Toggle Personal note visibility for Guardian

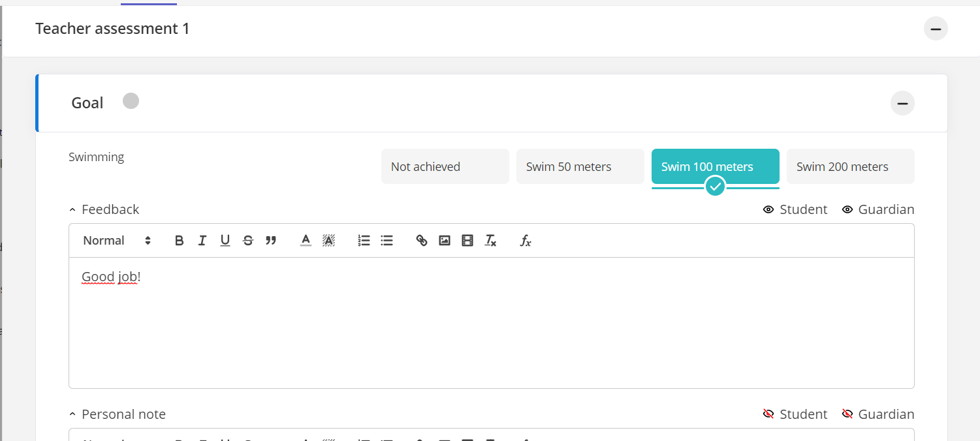[x=878, y=414]
